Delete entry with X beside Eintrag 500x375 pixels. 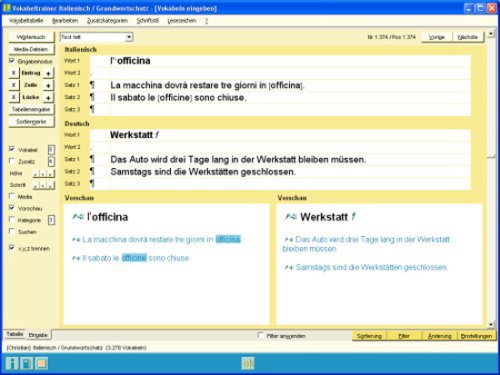click(x=14, y=73)
